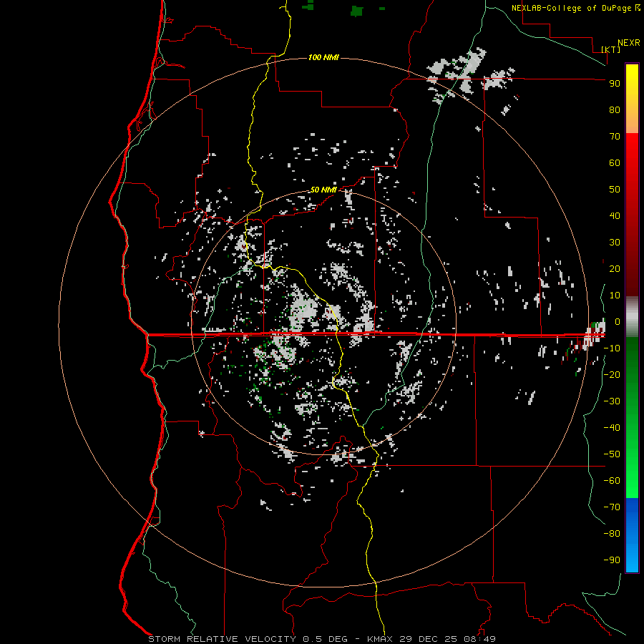Click the -70 scale value

tap(612, 507)
